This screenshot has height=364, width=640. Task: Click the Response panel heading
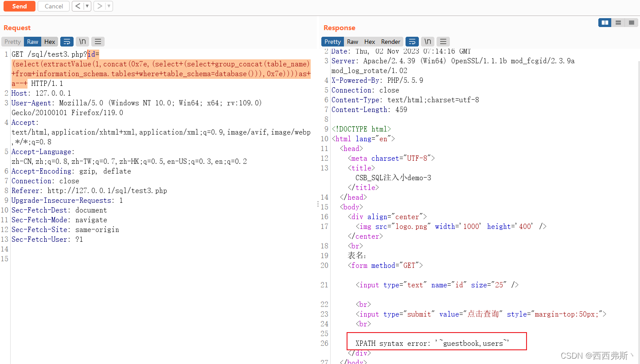340,28
